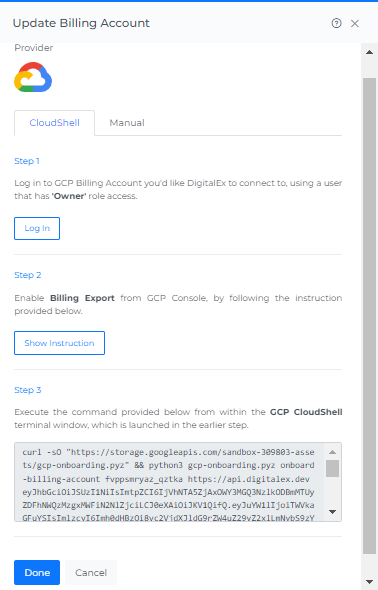
Task: Click the dialog scroll down arrow
Action: (370, 582)
